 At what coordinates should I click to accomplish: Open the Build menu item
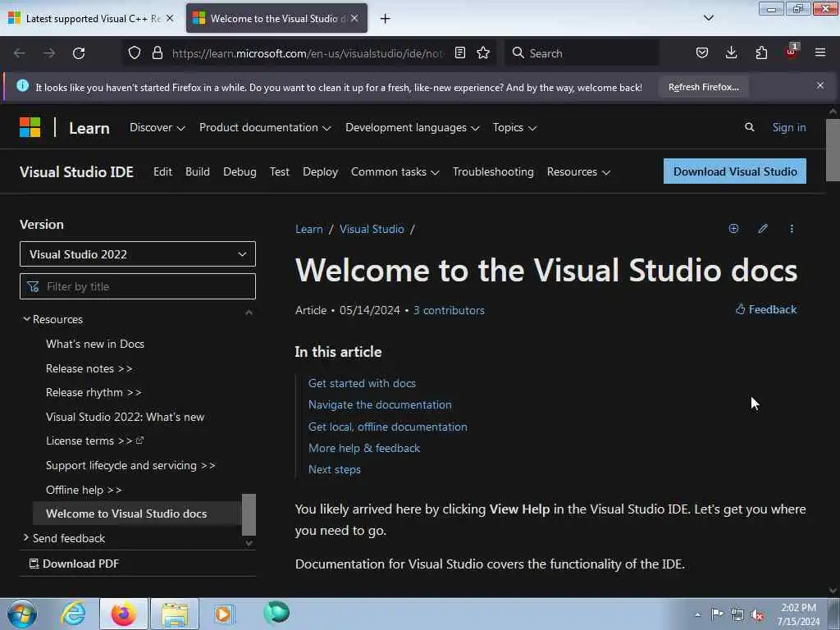[197, 171]
